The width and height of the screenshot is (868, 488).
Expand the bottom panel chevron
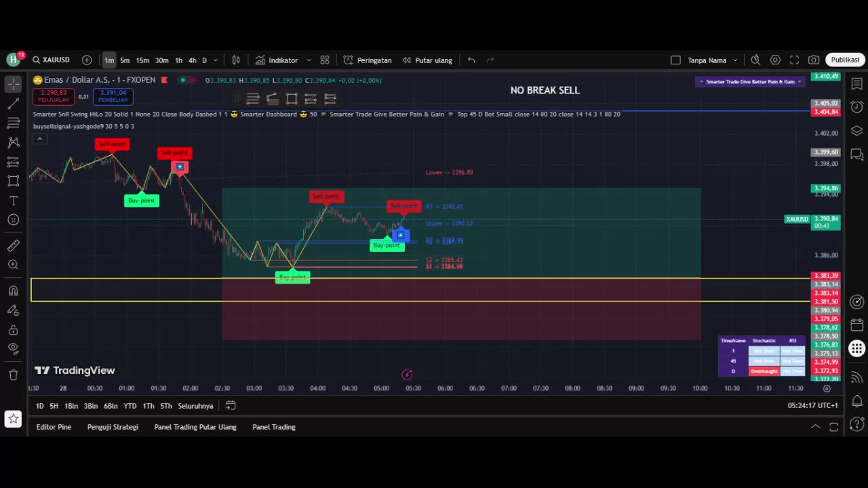point(816,426)
